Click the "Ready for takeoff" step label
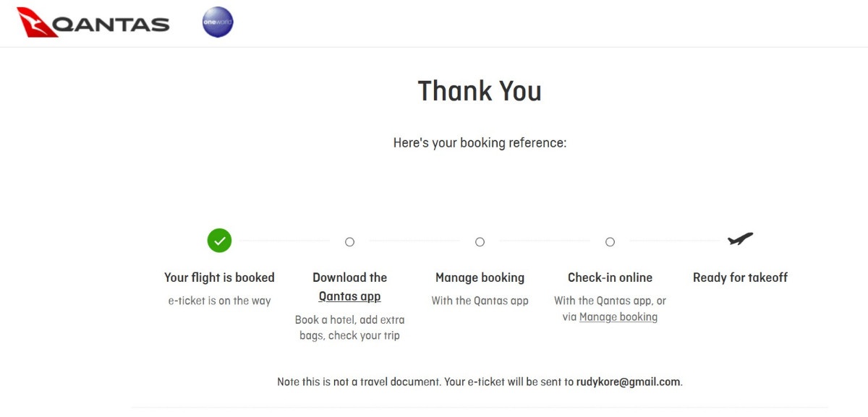The width and height of the screenshot is (868, 417). coord(740,278)
